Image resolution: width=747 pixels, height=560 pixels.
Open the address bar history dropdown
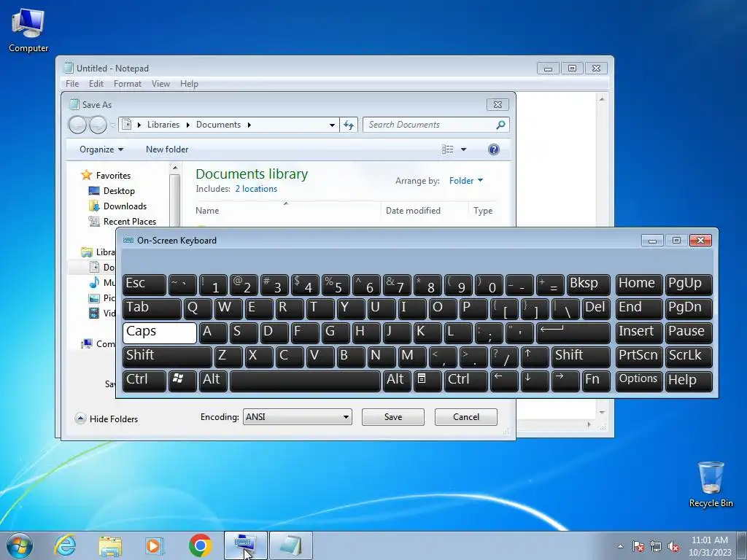click(x=332, y=125)
